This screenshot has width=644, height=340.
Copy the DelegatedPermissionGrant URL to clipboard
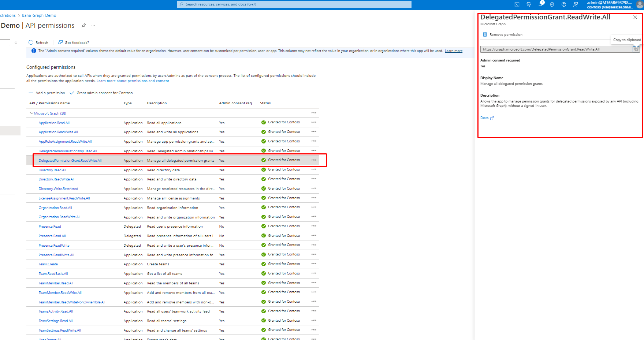pyautogui.click(x=636, y=49)
